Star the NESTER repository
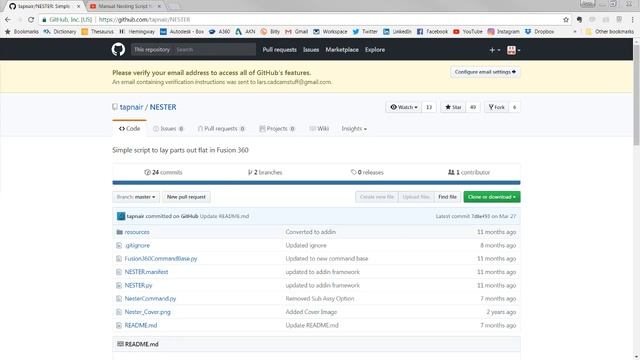The width and height of the screenshot is (640, 360). click(453, 107)
